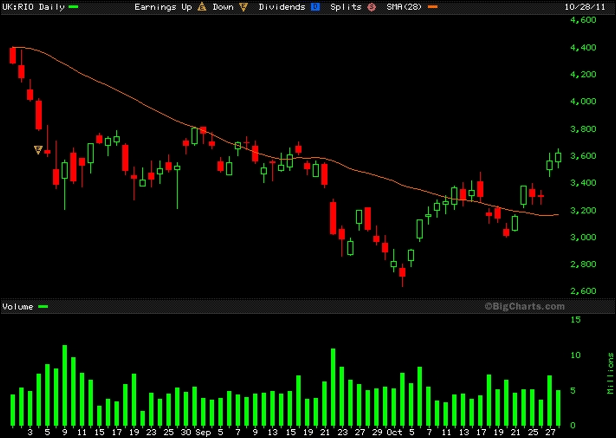This screenshot has height=438, width=616.
Task: Click the 4,200 price axis label
Action: [x=583, y=74]
